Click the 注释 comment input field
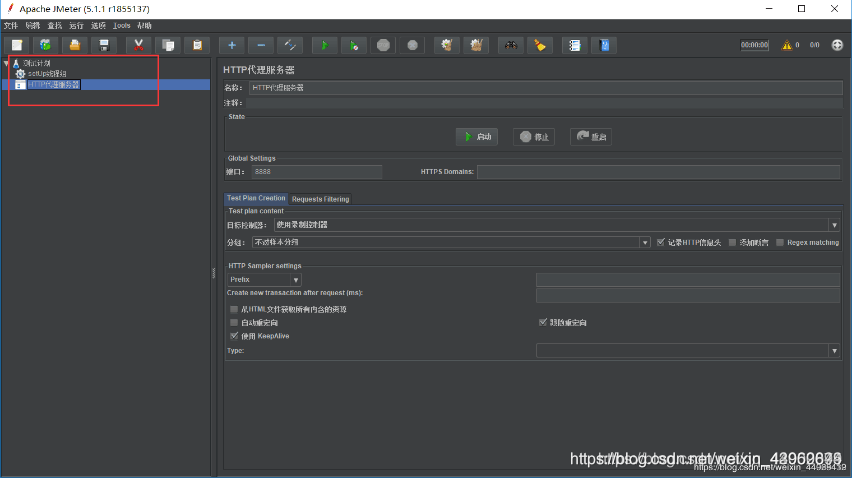This screenshot has height=478, width=852. point(544,103)
